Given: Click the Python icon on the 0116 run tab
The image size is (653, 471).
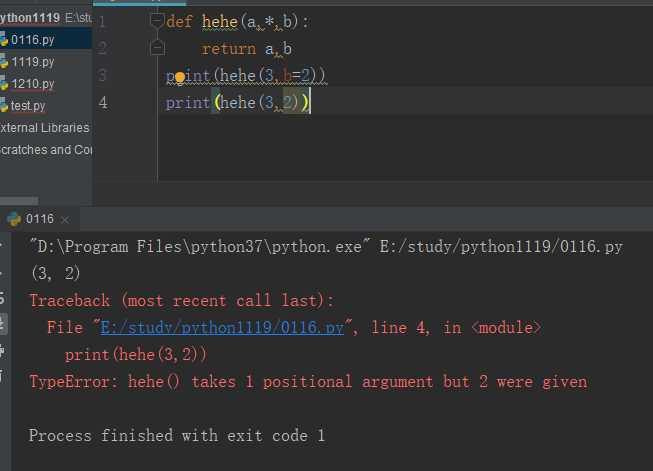Looking at the screenshot, I should 14,219.
